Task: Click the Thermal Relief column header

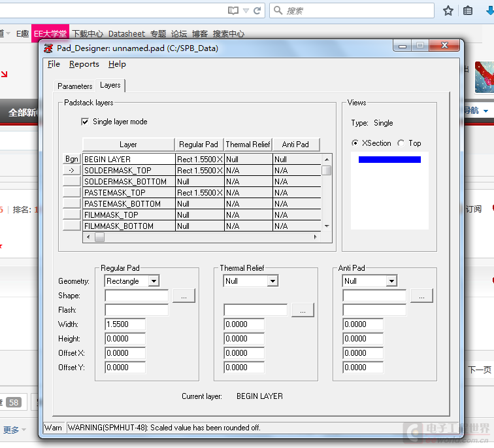Action: pos(248,145)
